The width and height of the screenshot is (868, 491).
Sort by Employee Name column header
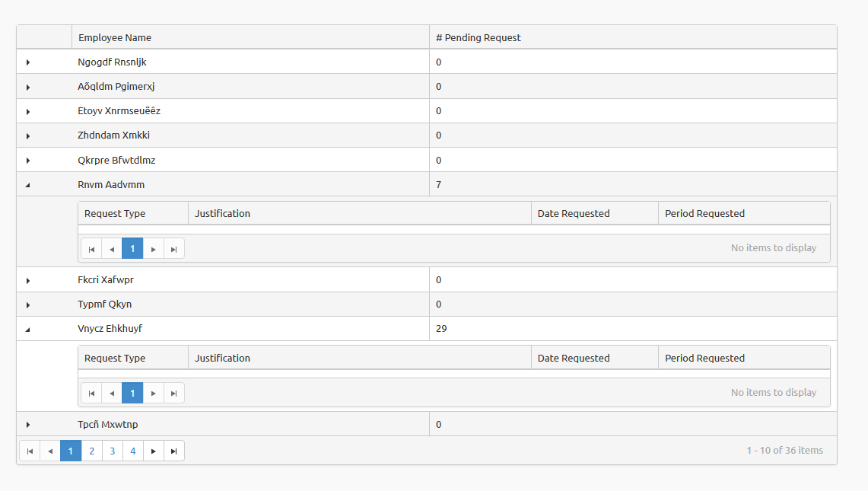[x=115, y=37]
